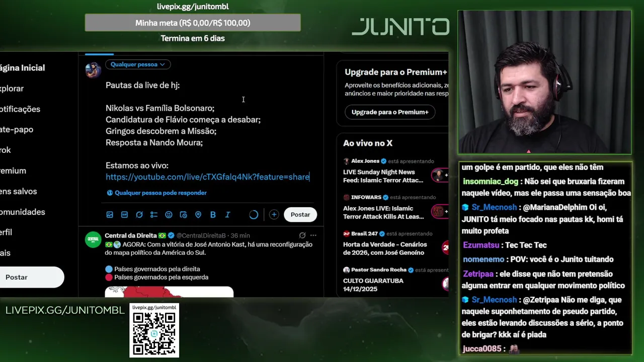Click the white Postar button in composer
The image size is (644, 362).
click(x=300, y=215)
